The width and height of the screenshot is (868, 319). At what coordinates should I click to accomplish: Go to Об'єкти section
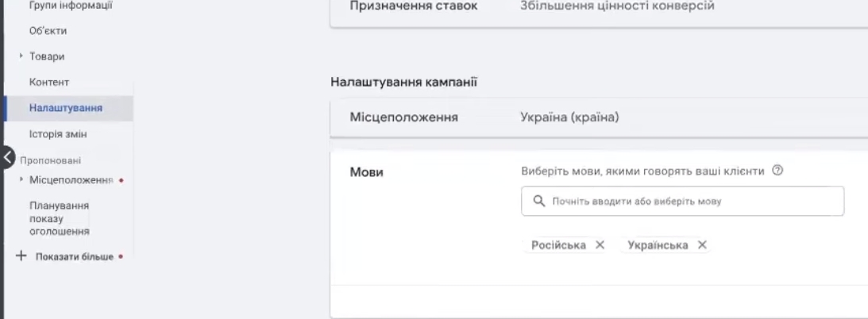tap(48, 31)
